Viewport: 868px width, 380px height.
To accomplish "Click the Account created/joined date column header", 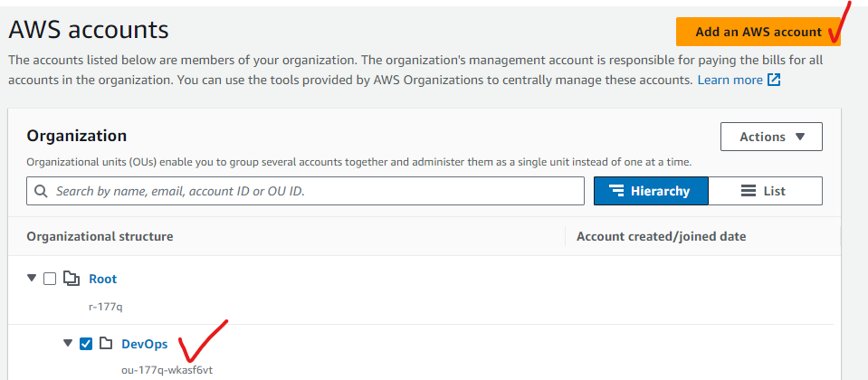I will pos(661,236).
